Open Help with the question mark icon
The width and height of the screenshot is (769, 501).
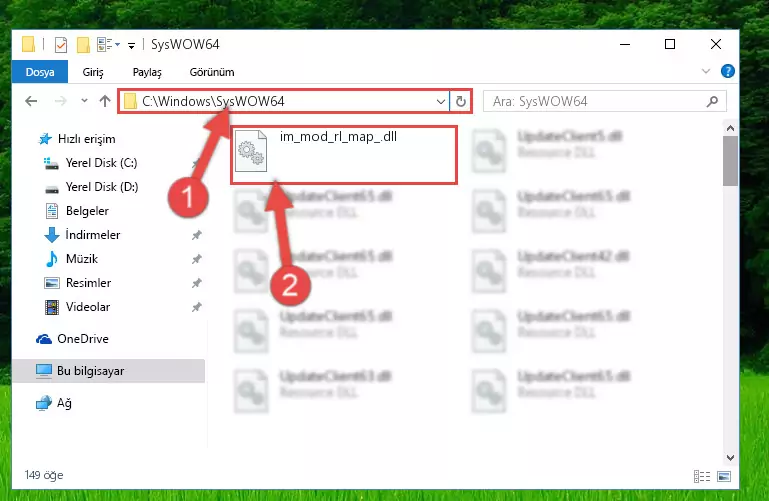[x=728, y=72]
